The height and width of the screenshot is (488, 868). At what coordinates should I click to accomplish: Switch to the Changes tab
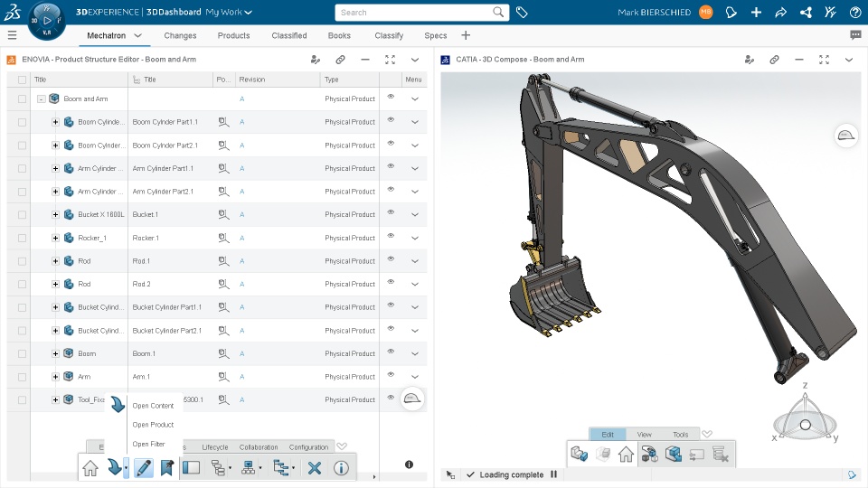coord(180,35)
